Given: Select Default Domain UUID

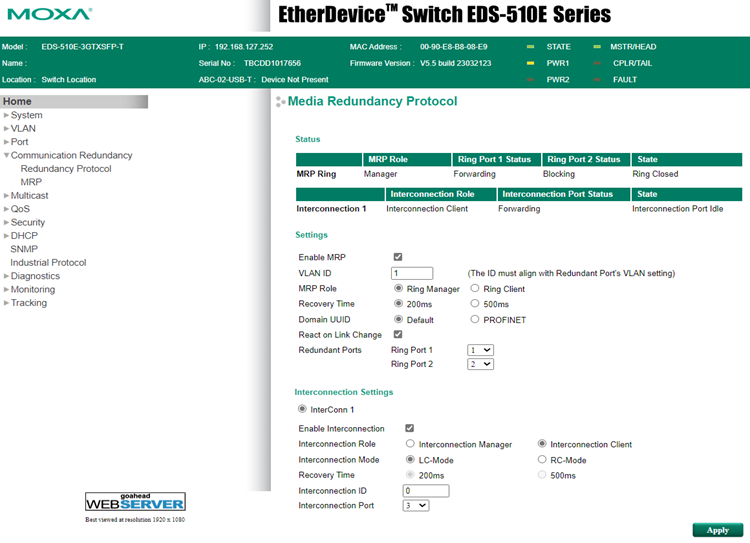Looking at the screenshot, I should click(398, 319).
